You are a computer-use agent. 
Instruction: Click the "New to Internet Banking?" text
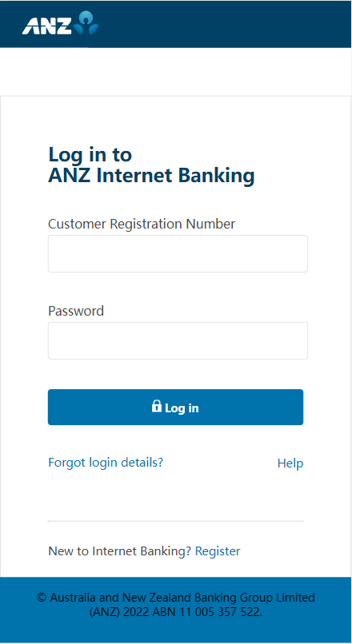[120, 551]
